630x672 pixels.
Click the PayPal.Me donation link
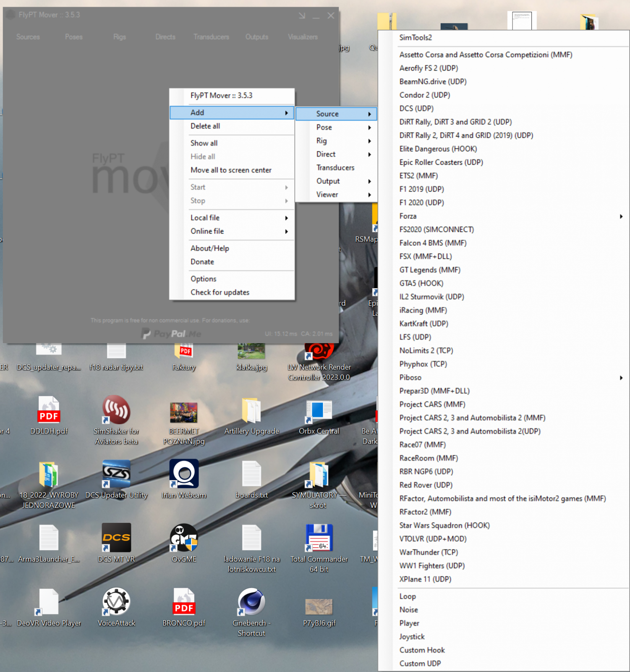point(171,334)
